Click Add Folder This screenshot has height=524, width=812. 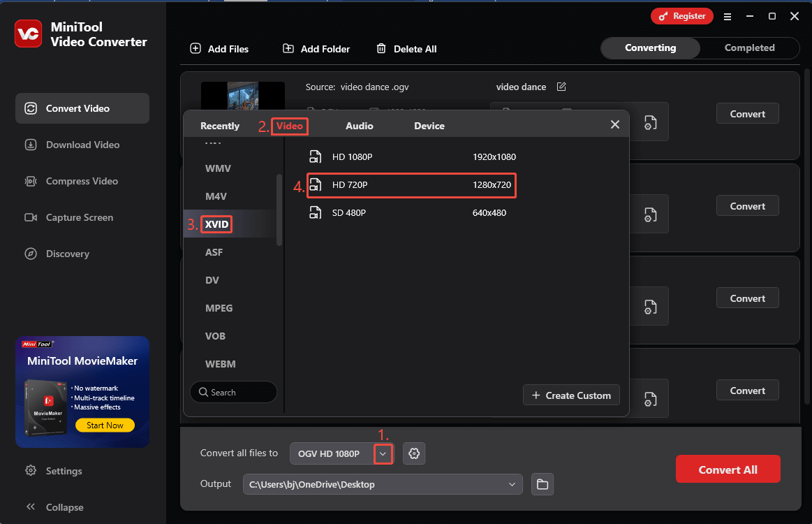click(316, 49)
